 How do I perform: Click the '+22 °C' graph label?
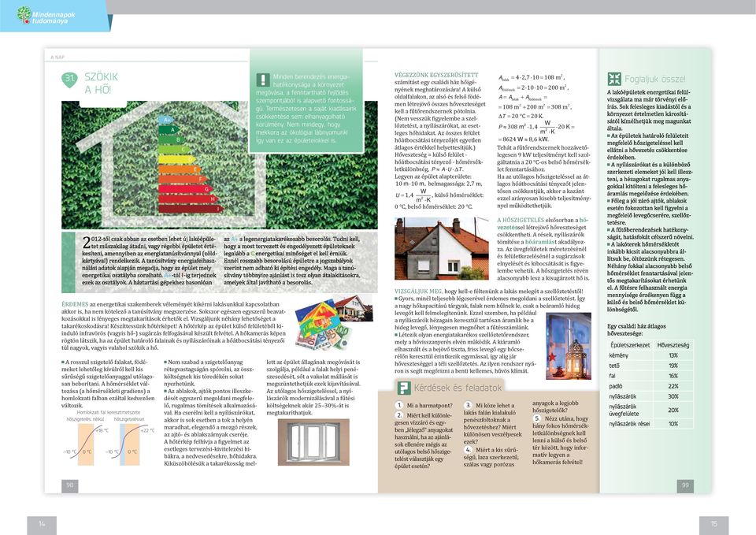pyautogui.click(x=147, y=430)
